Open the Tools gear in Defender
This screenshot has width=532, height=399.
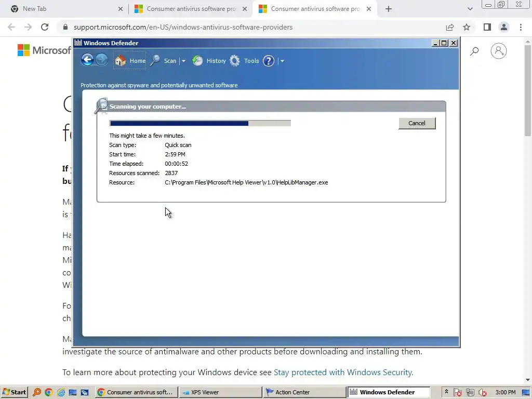click(244, 61)
